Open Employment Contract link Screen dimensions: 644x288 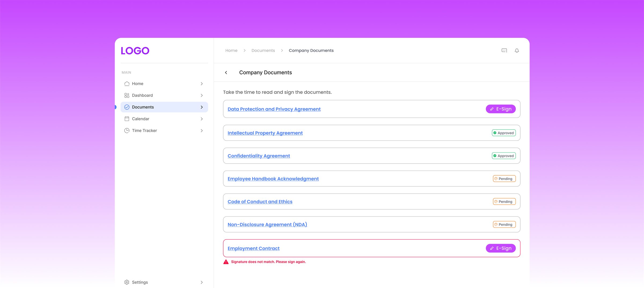254,248
